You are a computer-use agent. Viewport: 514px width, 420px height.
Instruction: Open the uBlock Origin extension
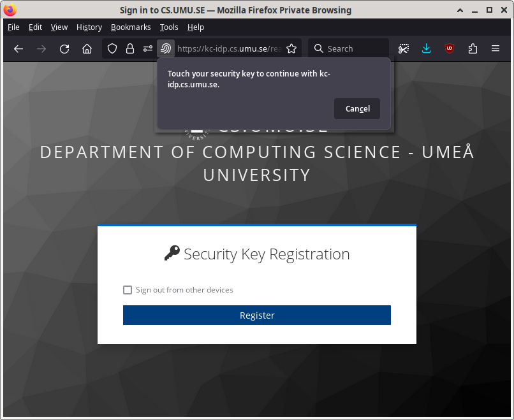click(450, 48)
